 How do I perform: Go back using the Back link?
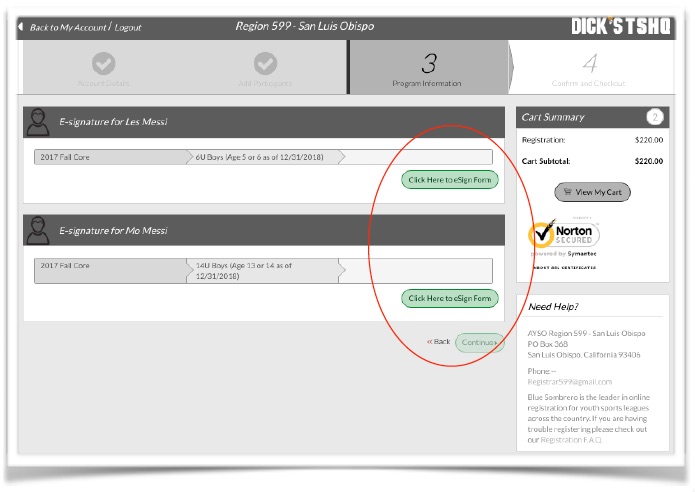tap(439, 342)
